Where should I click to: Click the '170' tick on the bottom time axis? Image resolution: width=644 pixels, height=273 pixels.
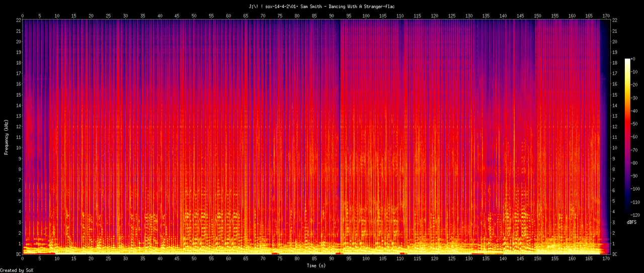[x=606, y=259]
